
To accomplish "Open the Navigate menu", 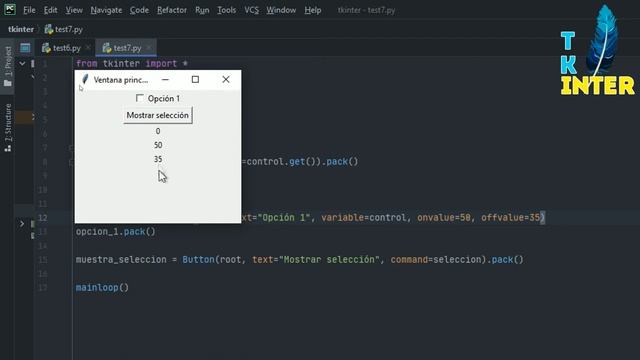I will (106, 10).
